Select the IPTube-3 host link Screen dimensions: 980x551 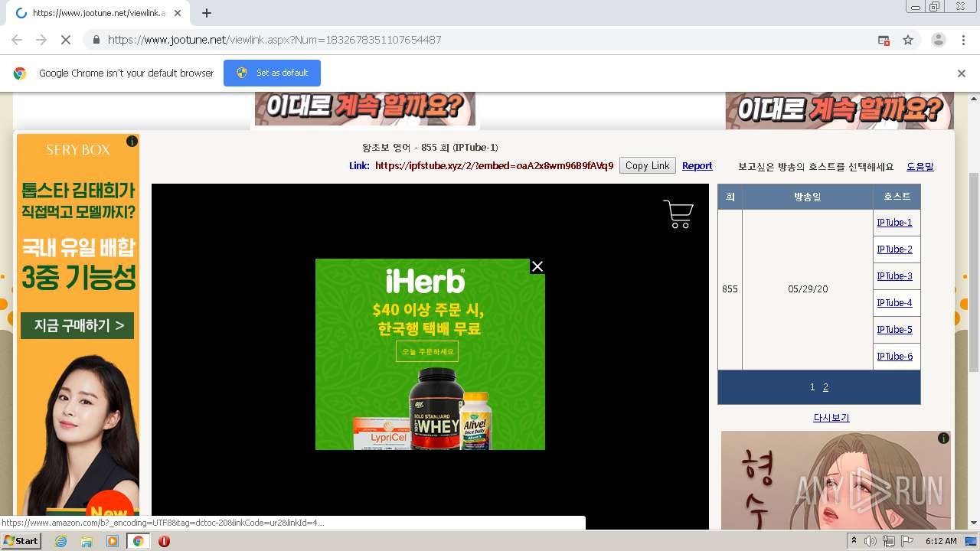[x=894, y=276]
